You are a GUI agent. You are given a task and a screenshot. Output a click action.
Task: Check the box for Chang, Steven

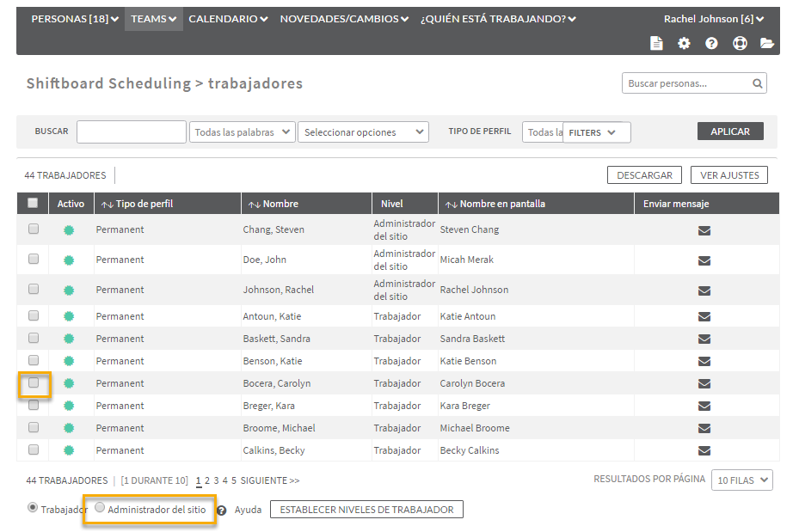[34, 229]
